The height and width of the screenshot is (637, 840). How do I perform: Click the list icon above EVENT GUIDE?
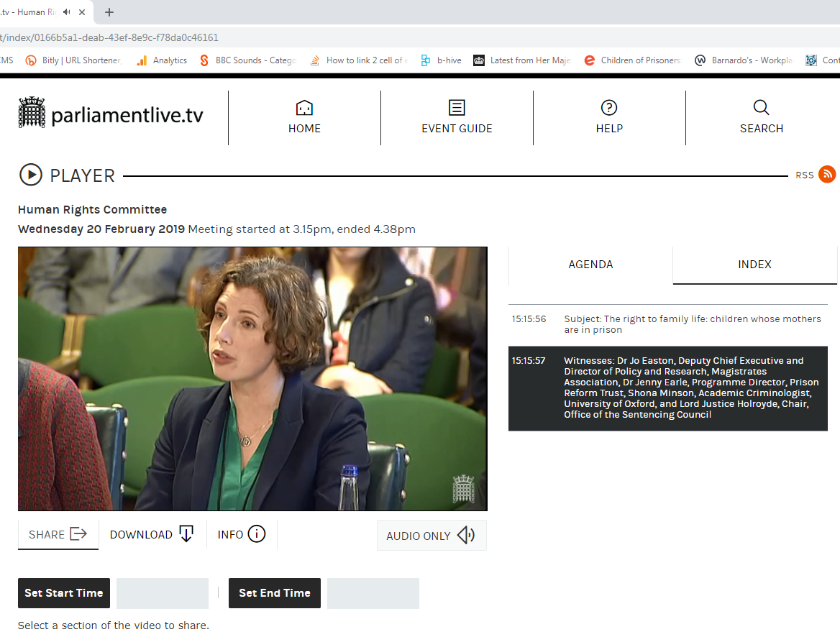[457, 108]
